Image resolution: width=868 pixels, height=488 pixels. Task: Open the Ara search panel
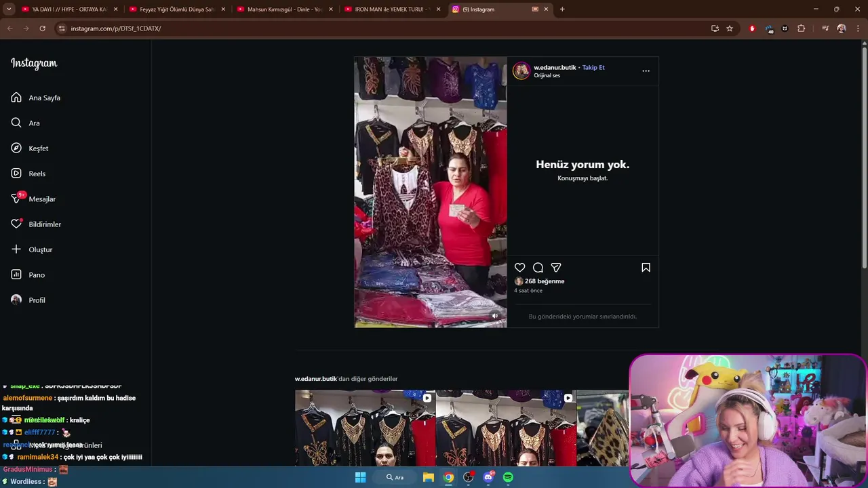click(26, 123)
